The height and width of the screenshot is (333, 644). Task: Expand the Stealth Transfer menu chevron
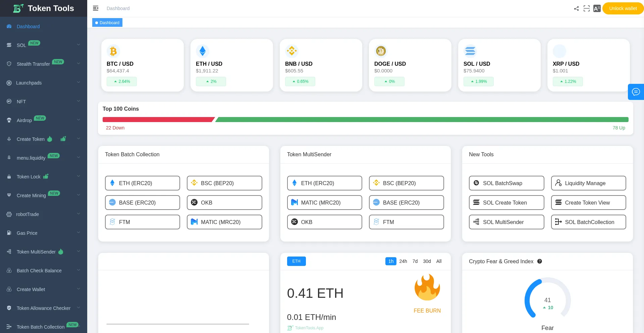click(x=78, y=63)
